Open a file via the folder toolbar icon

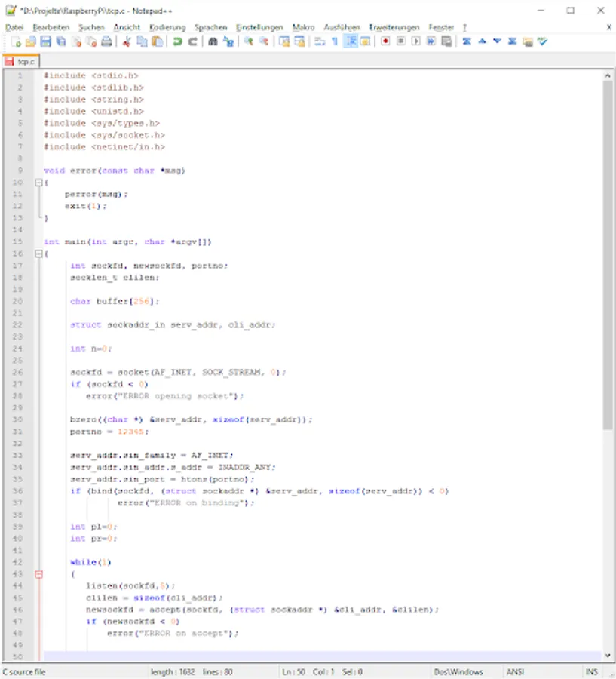31,41
